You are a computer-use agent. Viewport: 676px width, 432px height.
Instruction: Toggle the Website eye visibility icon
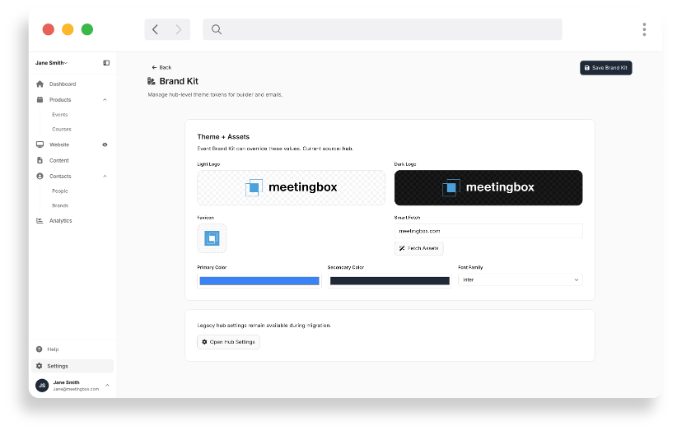click(x=105, y=145)
